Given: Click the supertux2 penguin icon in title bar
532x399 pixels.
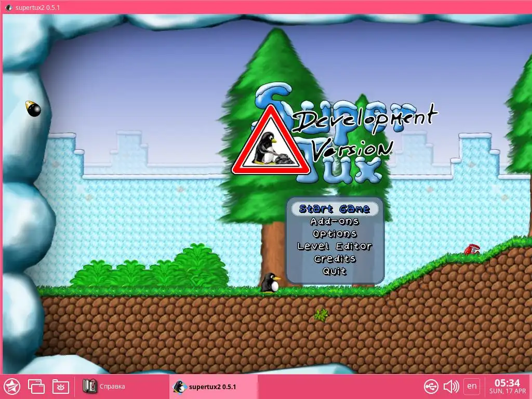Looking at the screenshot, I should tap(8, 7).
